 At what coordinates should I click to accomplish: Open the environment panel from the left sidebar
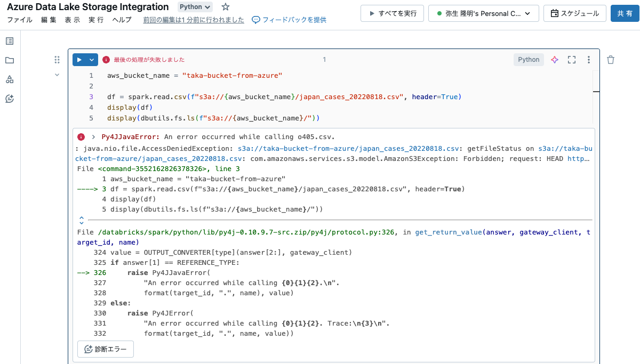click(x=9, y=78)
